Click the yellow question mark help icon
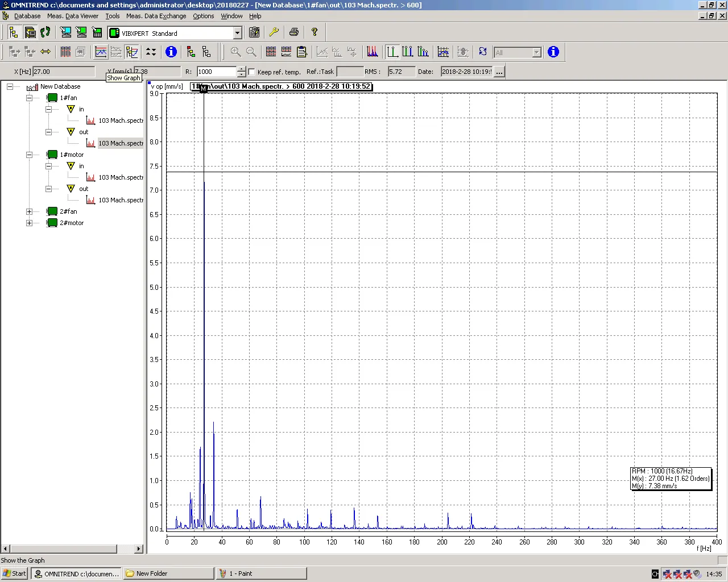 pos(314,32)
